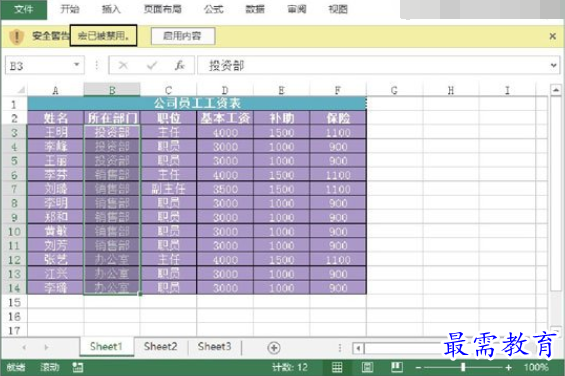Click the vertical scrollbar up arrow
565x376 pixels.
pyautogui.click(x=556, y=90)
